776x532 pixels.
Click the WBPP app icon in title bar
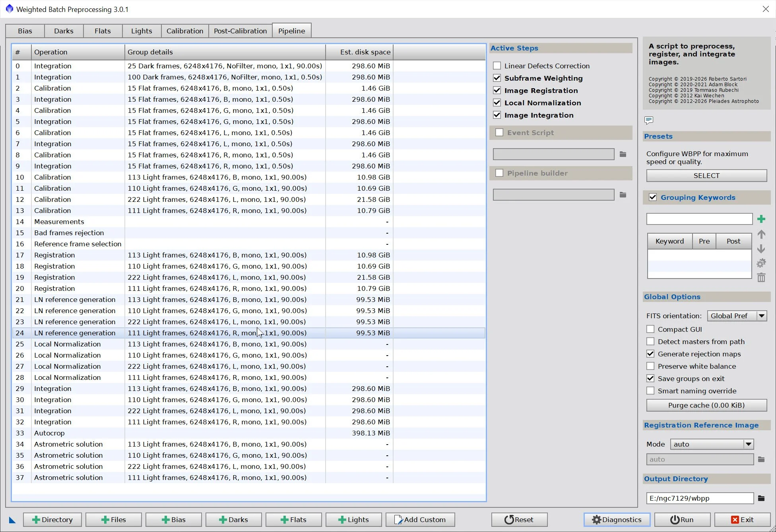click(x=9, y=9)
